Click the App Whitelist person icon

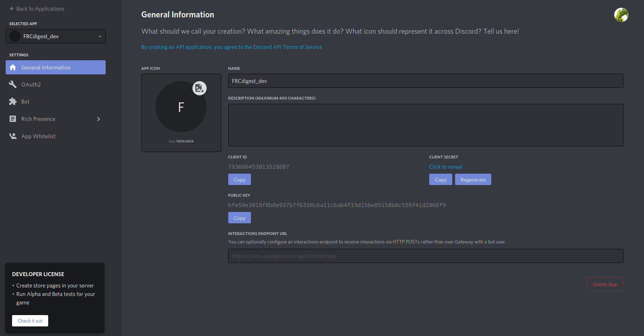coord(13,136)
